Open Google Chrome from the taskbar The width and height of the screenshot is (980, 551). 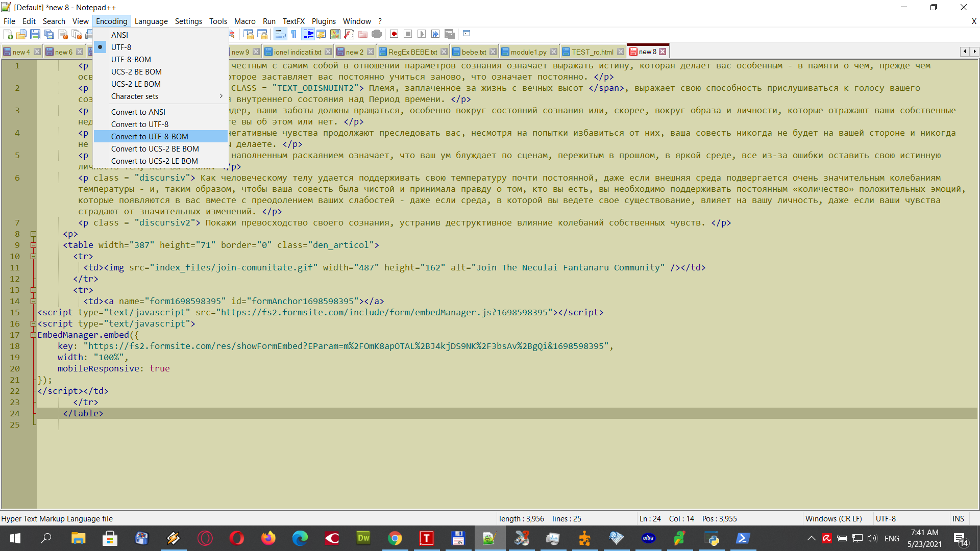coord(395,538)
